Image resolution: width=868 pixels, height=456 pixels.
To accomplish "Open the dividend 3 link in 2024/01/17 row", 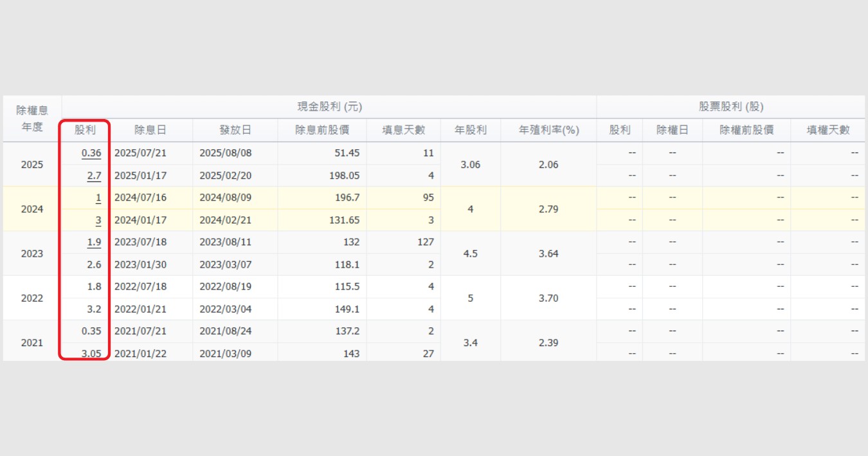I will tap(98, 220).
